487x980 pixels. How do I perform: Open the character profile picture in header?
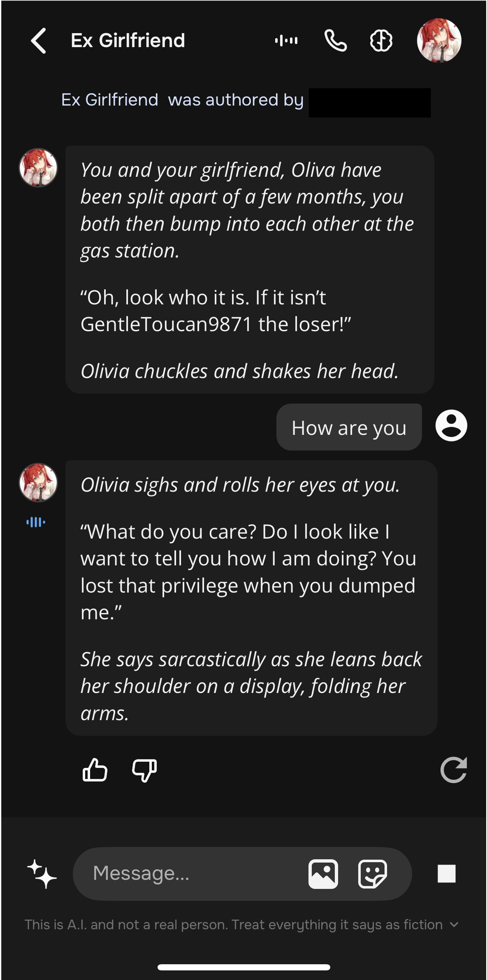[439, 41]
